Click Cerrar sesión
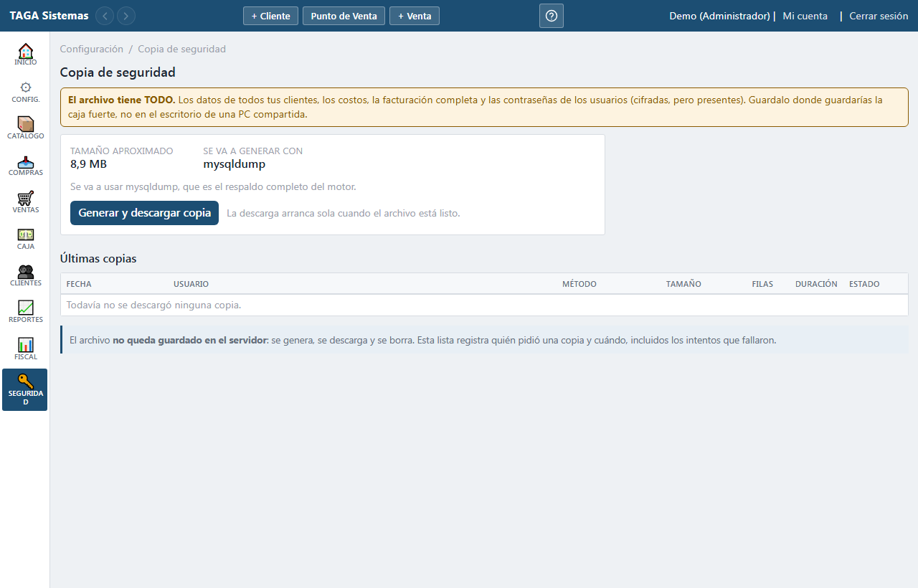The width and height of the screenshot is (918, 588). pyautogui.click(x=879, y=16)
